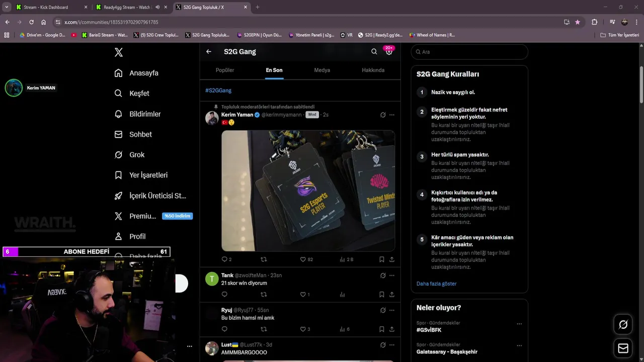Click into the Ara search field
This screenshot has width=644, height=362.
pyautogui.click(x=469, y=52)
